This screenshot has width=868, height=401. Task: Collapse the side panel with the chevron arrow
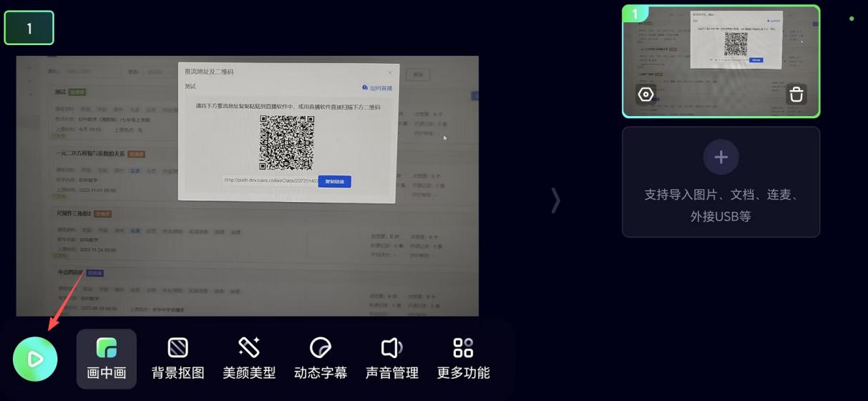(x=556, y=200)
